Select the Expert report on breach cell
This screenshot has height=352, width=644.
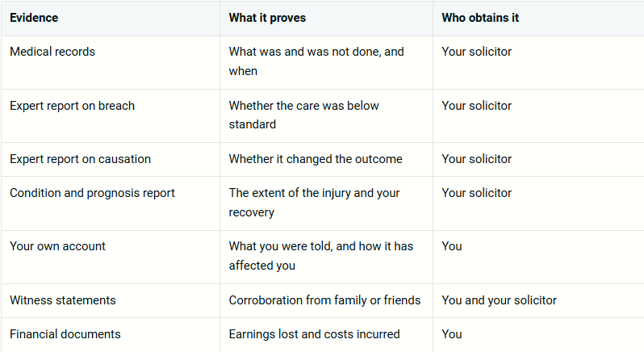pos(110,115)
